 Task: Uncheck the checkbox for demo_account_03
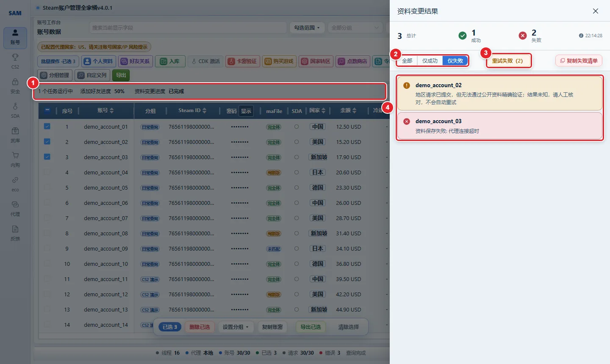pos(47,157)
